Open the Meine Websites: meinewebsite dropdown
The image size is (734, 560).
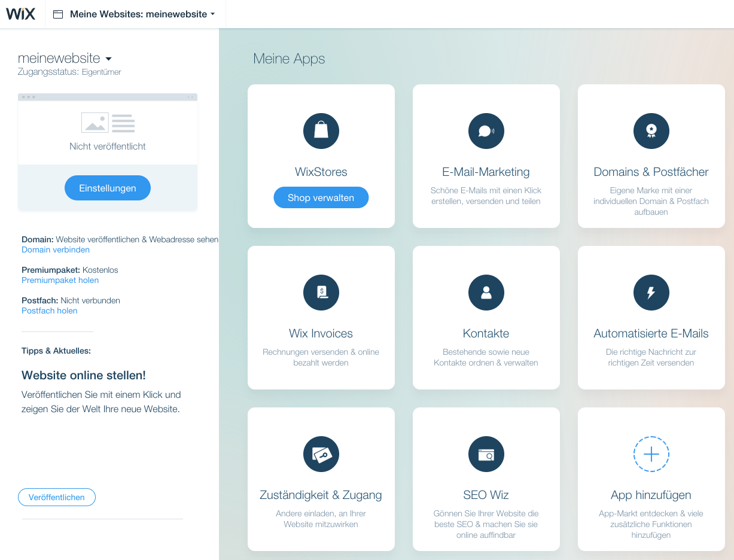click(x=142, y=14)
